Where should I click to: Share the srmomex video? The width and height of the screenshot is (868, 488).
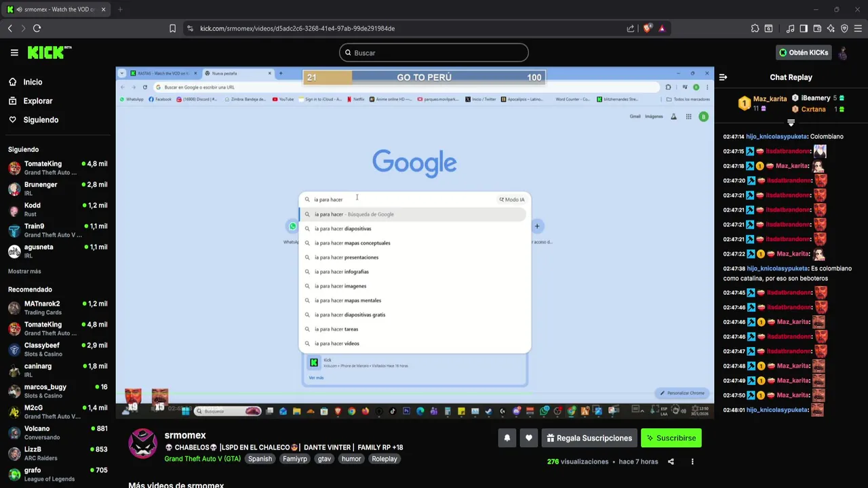671,462
